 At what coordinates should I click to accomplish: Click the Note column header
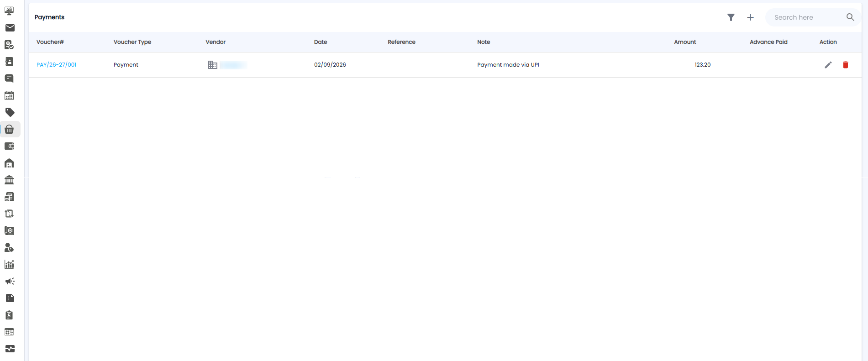click(x=484, y=42)
